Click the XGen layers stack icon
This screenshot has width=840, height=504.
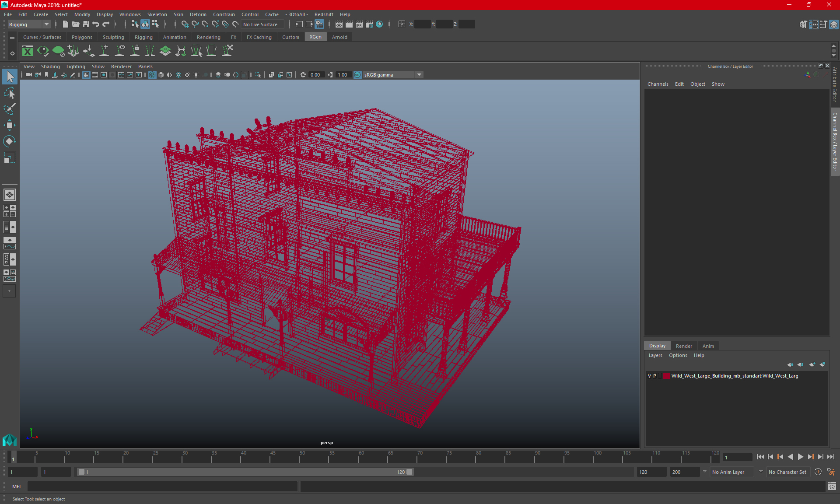[x=165, y=51]
